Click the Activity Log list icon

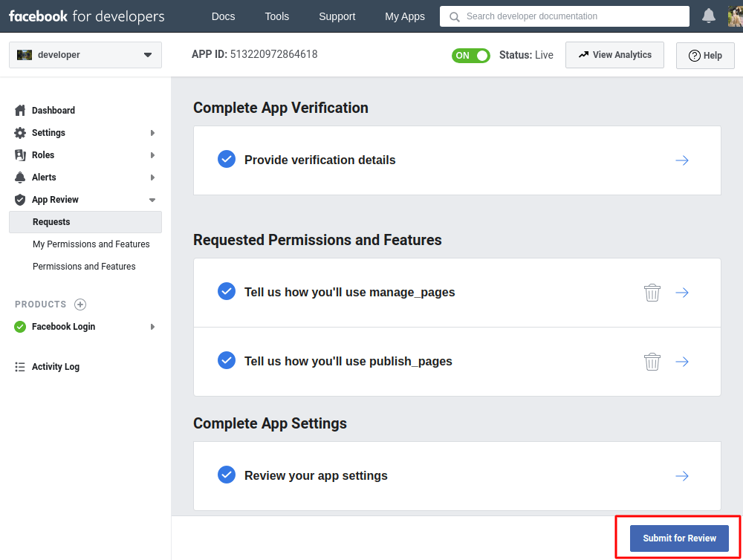click(20, 367)
